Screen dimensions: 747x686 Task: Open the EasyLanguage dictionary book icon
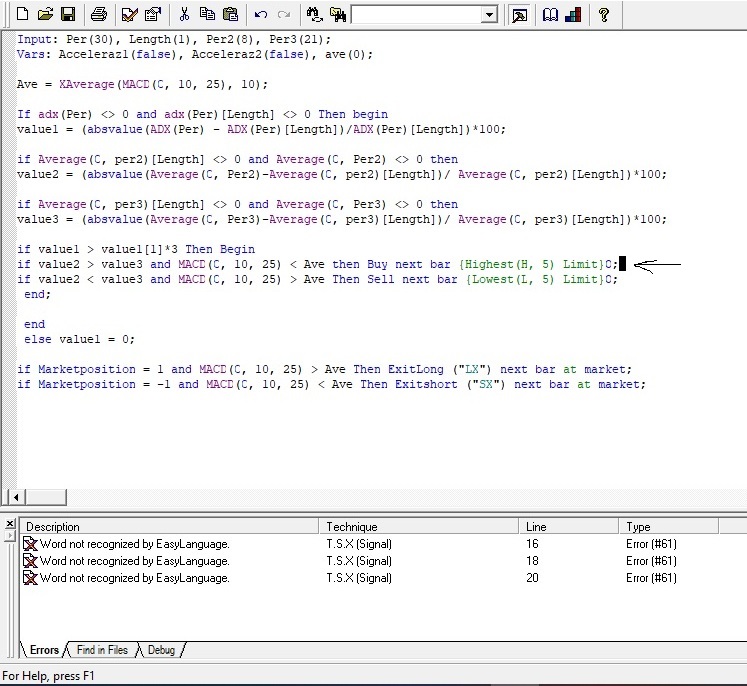point(550,14)
